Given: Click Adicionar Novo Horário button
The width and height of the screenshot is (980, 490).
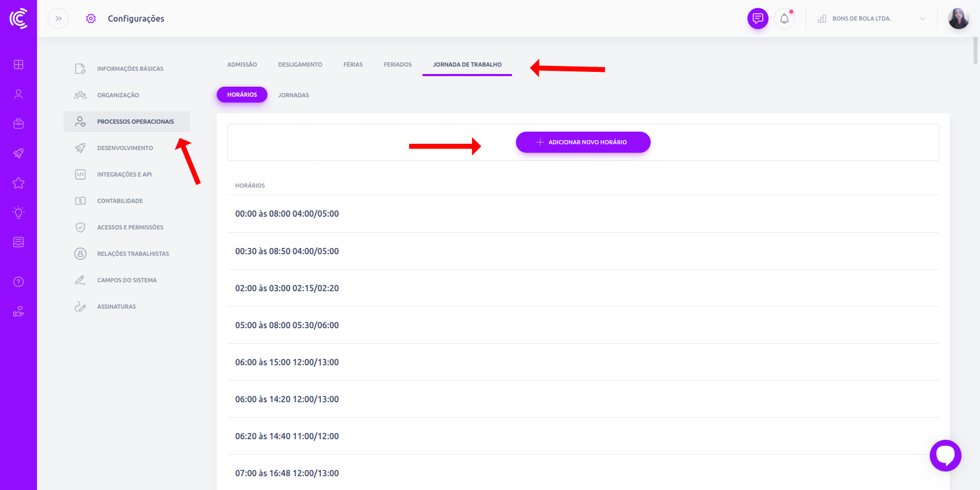Looking at the screenshot, I should pyautogui.click(x=583, y=142).
